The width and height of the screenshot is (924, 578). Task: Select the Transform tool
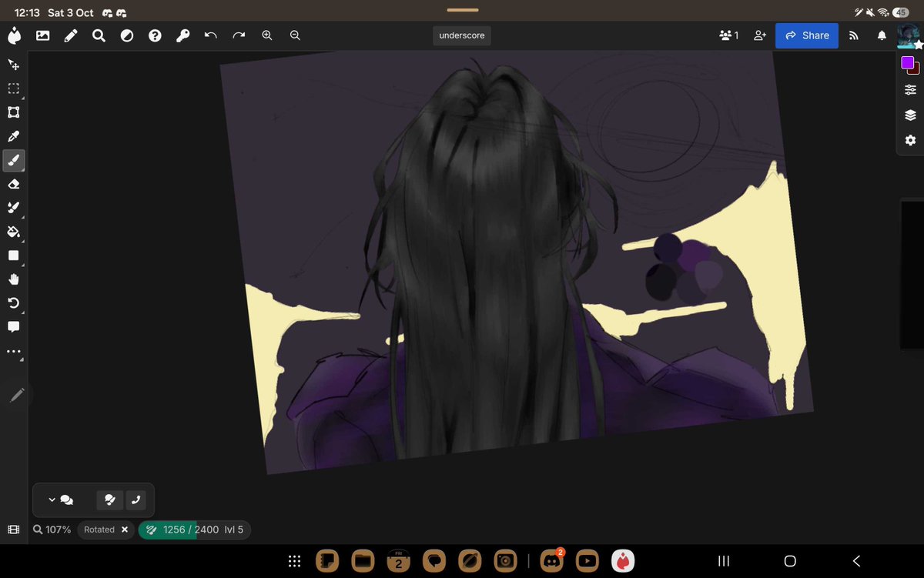[14, 112]
